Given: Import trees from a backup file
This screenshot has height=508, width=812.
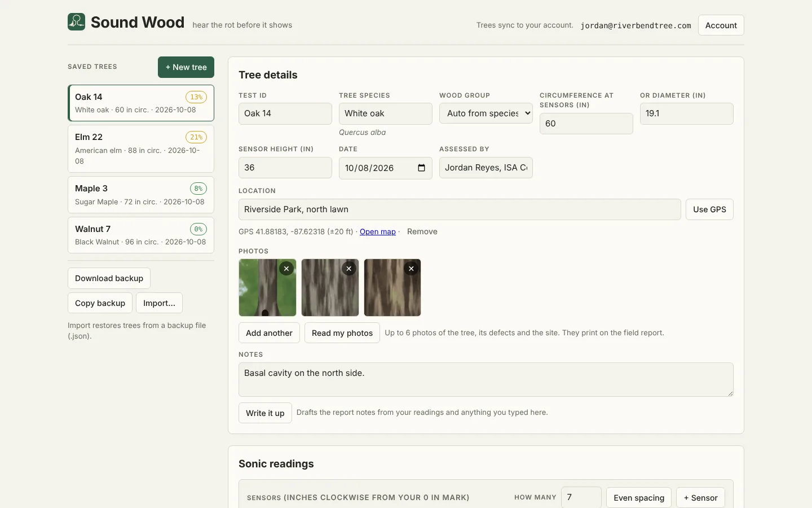Looking at the screenshot, I should [x=159, y=303].
